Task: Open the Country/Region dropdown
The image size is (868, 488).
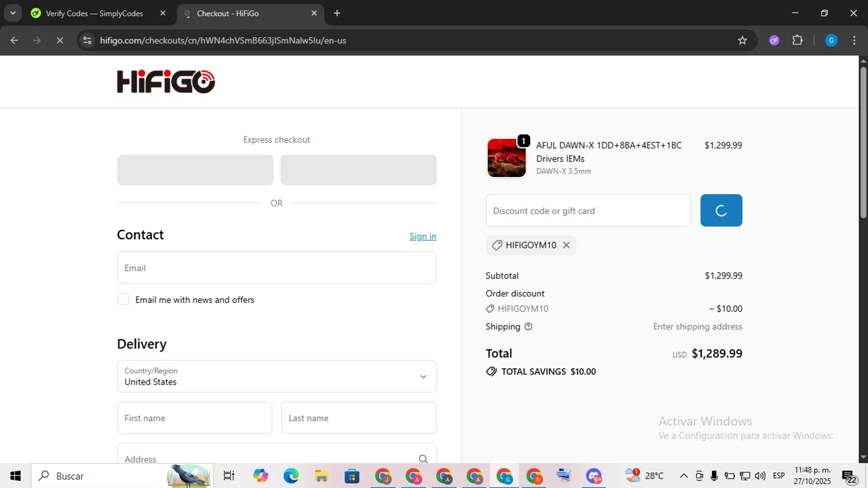Action: 277,376
